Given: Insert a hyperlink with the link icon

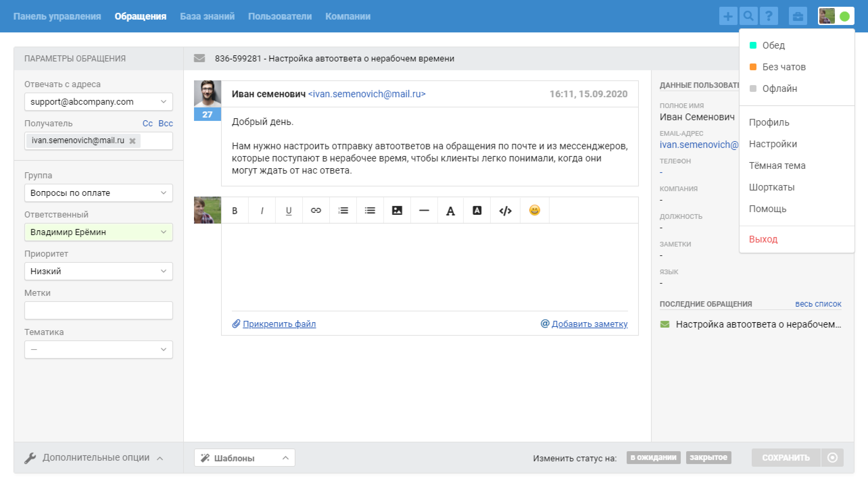Looking at the screenshot, I should click(x=316, y=210).
